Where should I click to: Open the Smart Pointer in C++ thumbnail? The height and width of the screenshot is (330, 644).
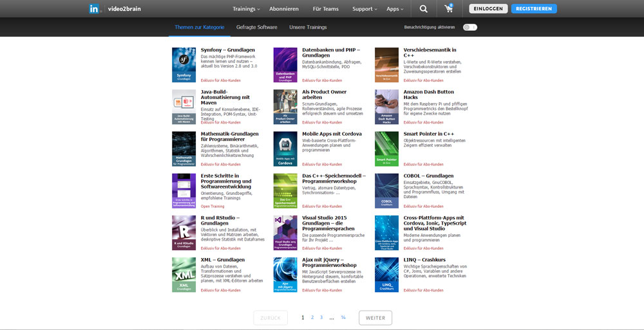[x=386, y=149]
